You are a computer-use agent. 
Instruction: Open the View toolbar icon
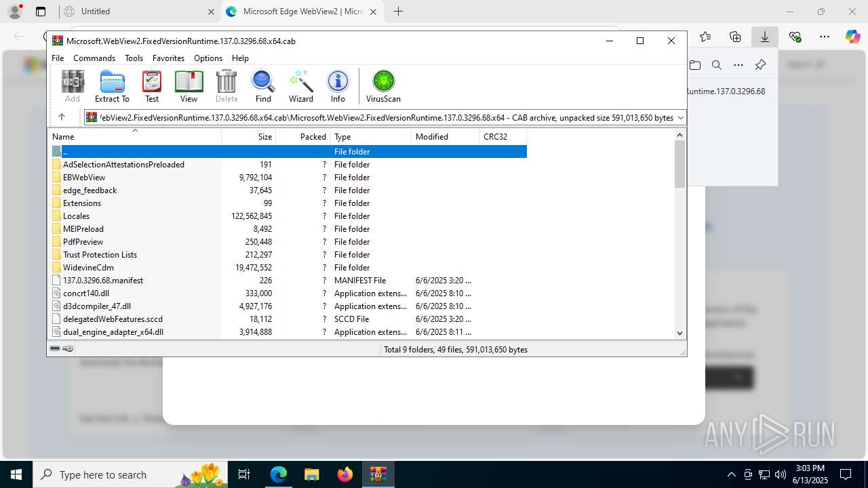(189, 87)
